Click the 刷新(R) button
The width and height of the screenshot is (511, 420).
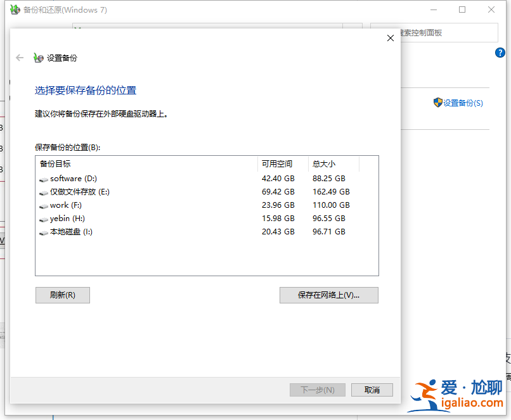click(x=62, y=295)
